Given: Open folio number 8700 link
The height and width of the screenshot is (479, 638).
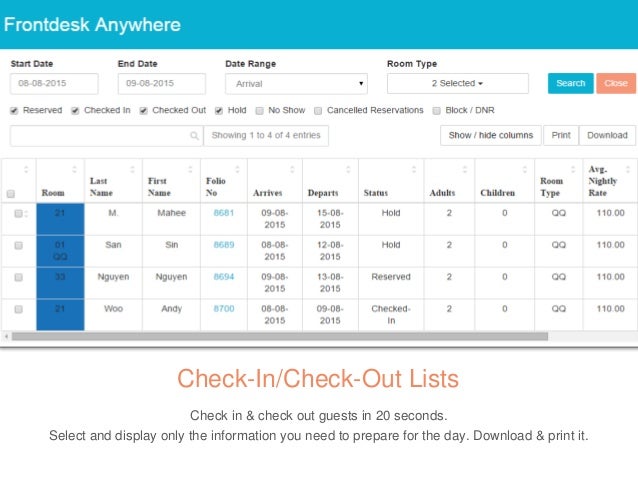Looking at the screenshot, I should pos(224,309).
